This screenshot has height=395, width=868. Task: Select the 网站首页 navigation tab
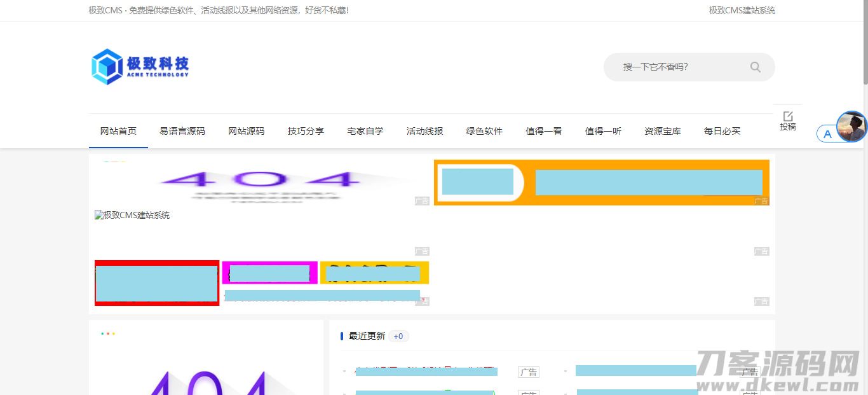pyautogui.click(x=118, y=130)
